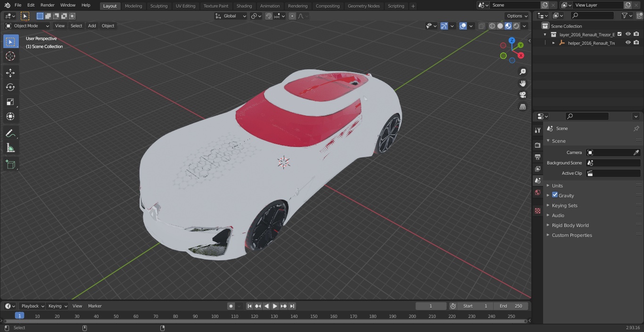Image resolution: width=644 pixels, height=332 pixels.
Task: Switch to wireframe viewport shading
Action: [492, 26]
